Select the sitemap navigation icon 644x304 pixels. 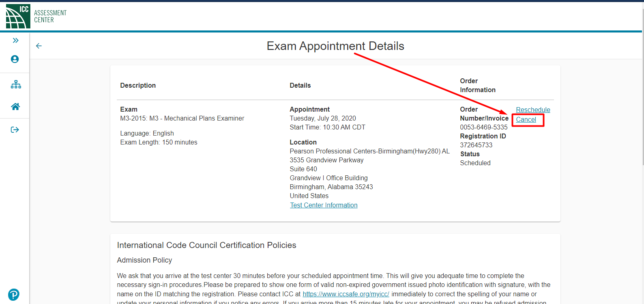click(15, 84)
